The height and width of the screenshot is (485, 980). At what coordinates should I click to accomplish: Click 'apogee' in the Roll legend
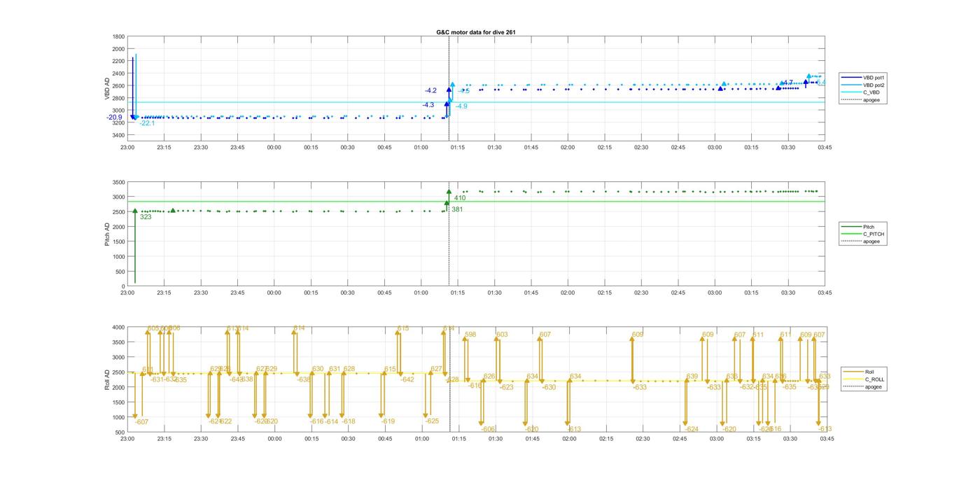point(873,386)
